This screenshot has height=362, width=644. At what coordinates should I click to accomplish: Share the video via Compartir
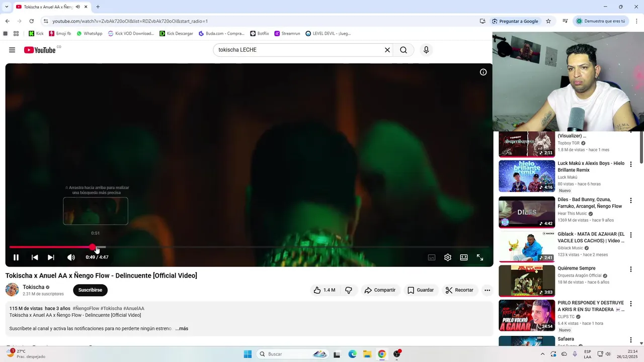point(380,290)
